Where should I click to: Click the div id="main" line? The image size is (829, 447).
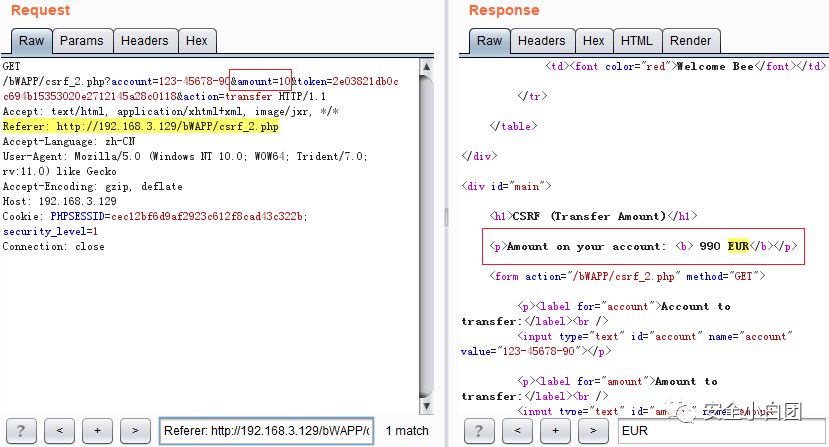click(x=506, y=186)
